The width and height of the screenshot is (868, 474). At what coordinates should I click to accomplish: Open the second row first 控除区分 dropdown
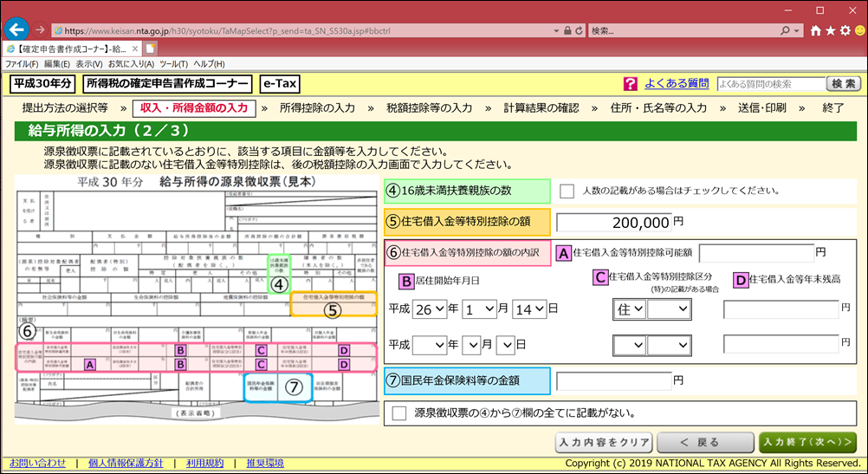631,346
